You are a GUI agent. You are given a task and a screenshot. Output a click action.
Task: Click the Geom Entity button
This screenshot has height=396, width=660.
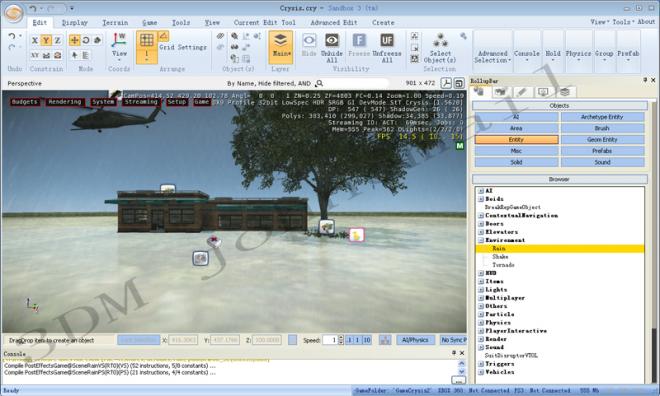click(x=602, y=140)
